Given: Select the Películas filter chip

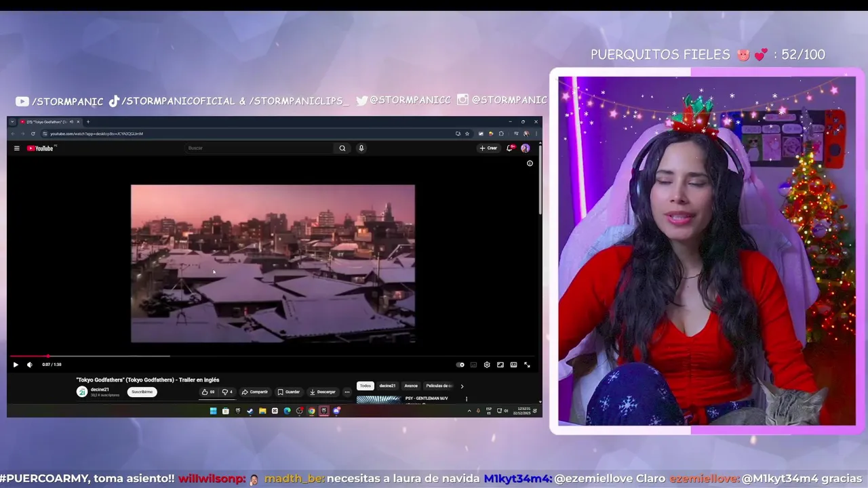Looking at the screenshot, I should (439, 386).
